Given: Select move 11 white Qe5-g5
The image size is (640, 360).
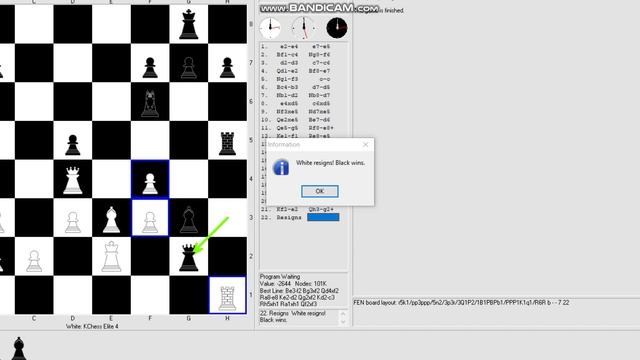Looking at the screenshot, I should click(x=287, y=128).
